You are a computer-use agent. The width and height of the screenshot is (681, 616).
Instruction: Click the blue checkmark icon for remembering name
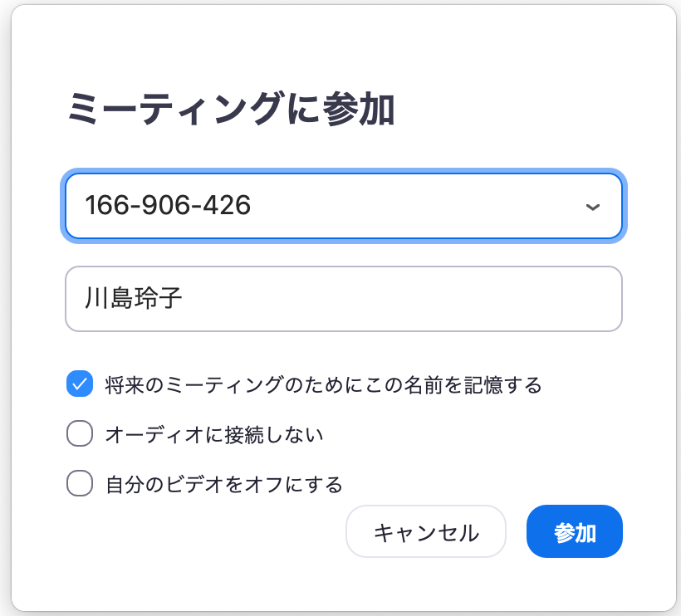click(x=79, y=384)
